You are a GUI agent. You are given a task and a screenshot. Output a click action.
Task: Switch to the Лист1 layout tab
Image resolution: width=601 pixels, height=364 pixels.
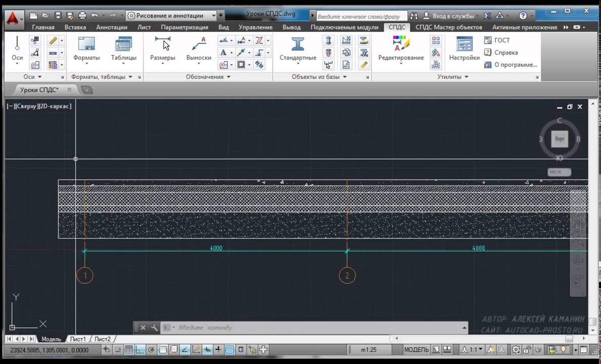(x=78, y=339)
